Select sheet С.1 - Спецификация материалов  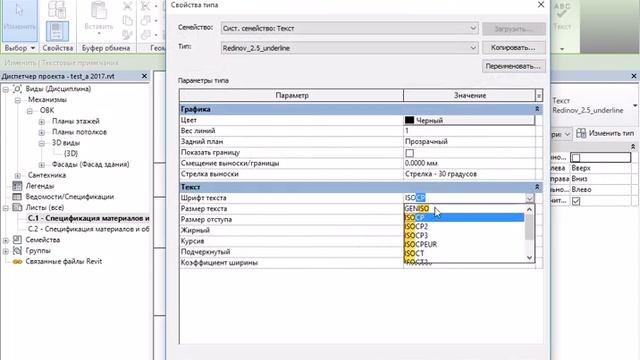click(x=88, y=218)
